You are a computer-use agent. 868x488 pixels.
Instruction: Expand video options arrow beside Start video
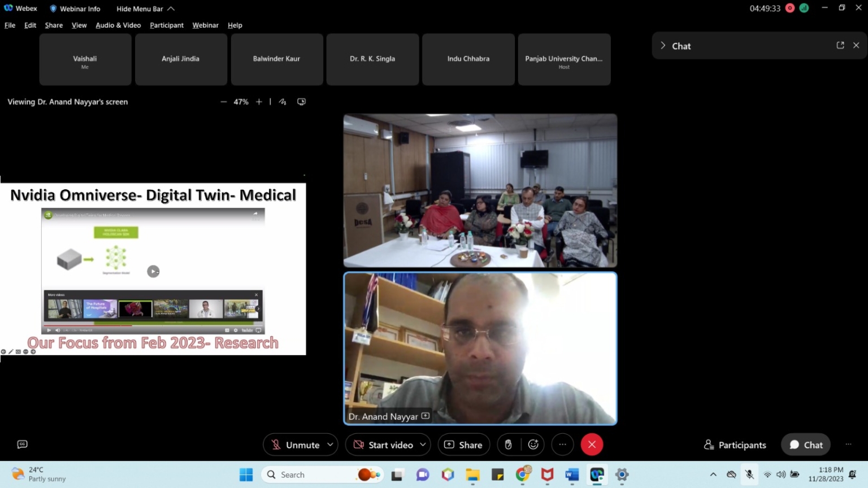pyautogui.click(x=423, y=445)
